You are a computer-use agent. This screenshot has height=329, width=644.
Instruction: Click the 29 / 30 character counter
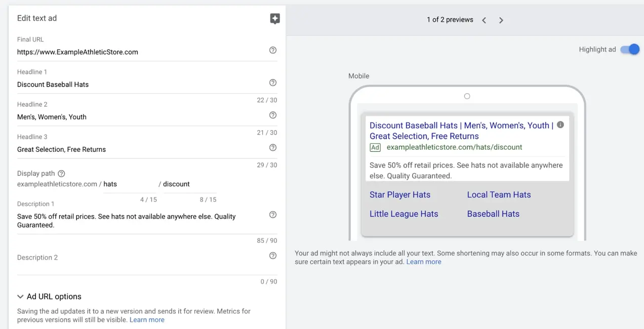click(267, 165)
